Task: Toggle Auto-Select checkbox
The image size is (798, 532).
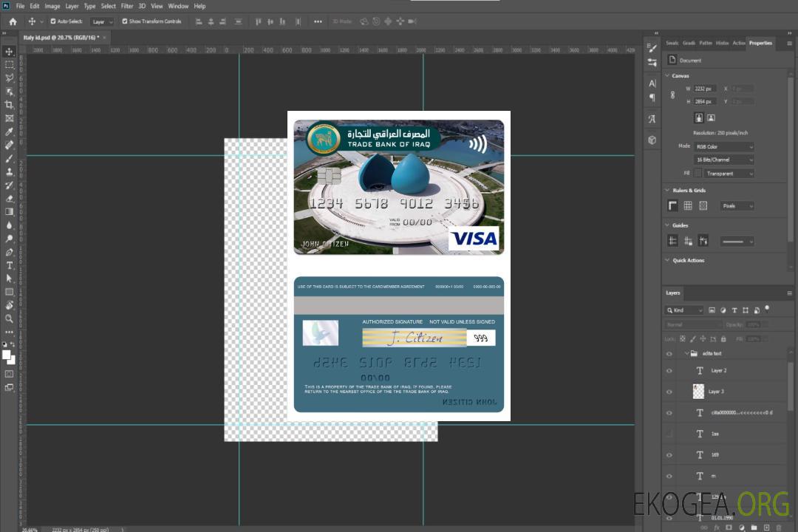Action: [x=53, y=21]
